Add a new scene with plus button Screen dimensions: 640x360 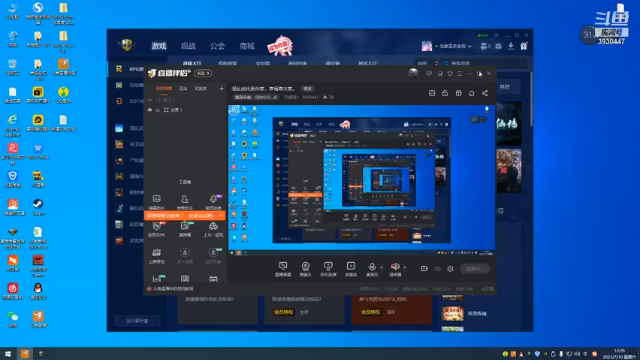[x=221, y=88]
